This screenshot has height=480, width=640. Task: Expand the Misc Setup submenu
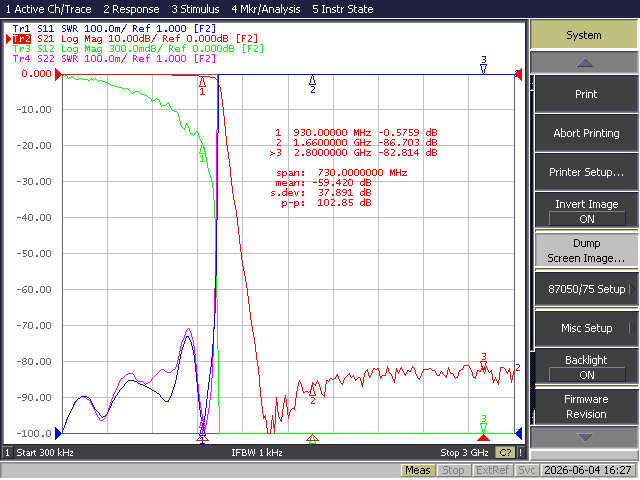coord(586,328)
